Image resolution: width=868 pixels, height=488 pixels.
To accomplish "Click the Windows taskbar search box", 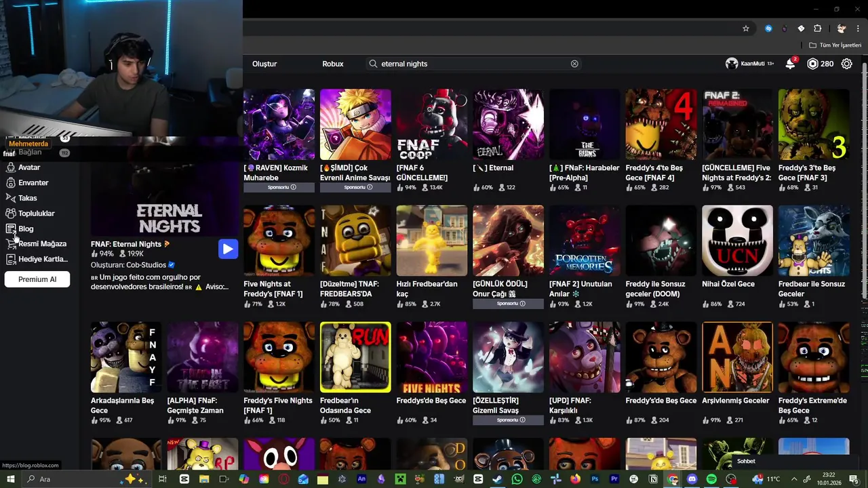I will click(87, 479).
